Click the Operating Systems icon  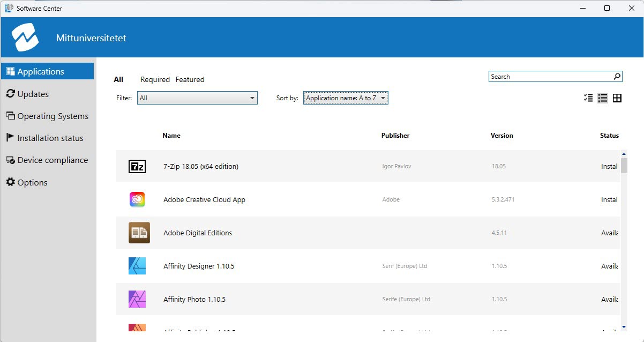pos(10,116)
